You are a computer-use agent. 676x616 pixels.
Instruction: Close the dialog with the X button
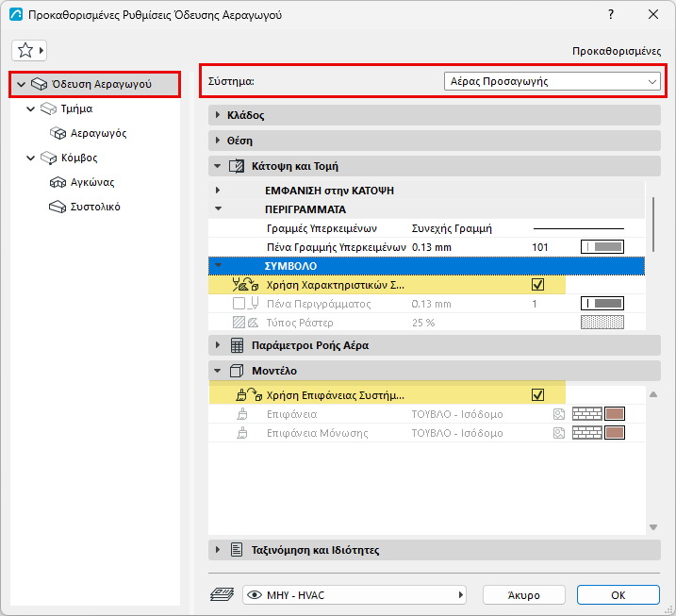pos(653,15)
